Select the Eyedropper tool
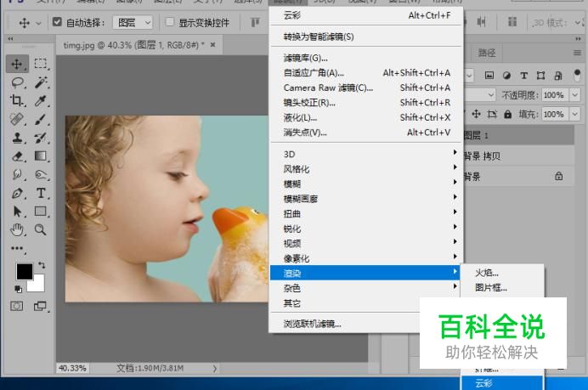 [41, 100]
